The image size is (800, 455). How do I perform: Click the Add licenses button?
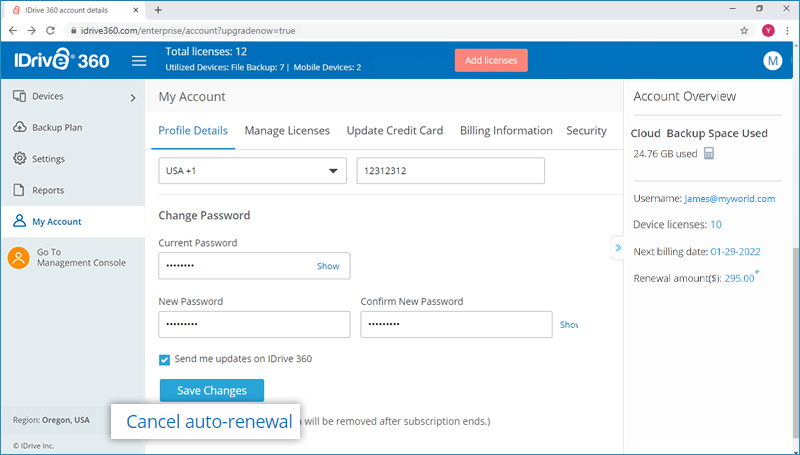pos(491,60)
